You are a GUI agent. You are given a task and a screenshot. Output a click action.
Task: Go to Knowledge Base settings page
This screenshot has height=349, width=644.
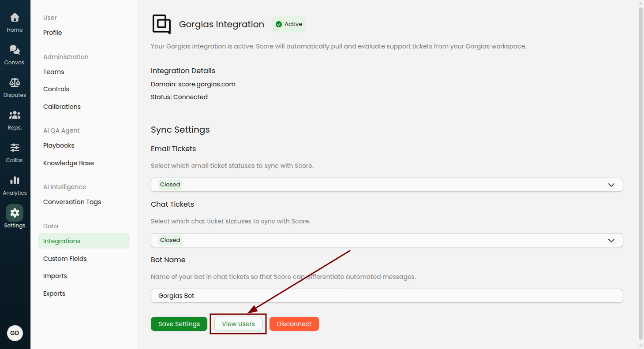click(x=68, y=163)
